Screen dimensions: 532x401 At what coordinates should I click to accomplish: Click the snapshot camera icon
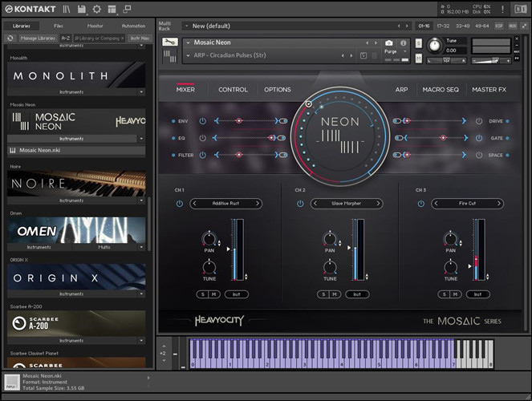coord(389,43)
